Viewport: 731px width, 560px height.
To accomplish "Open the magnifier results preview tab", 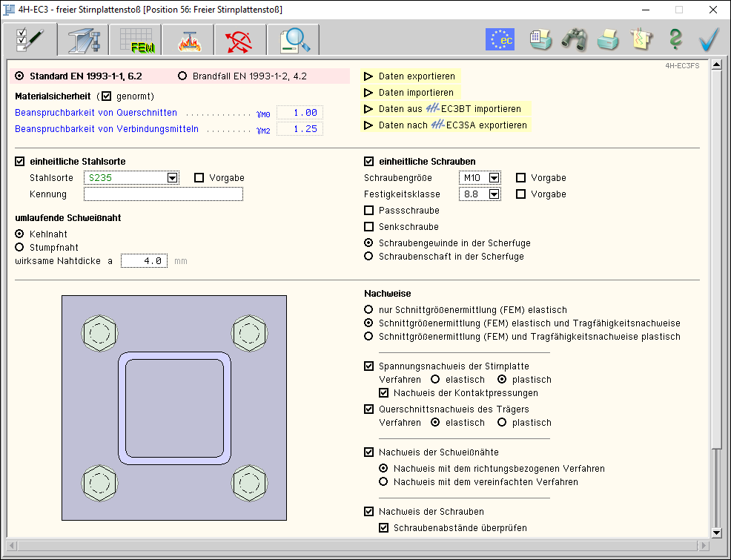I will click(294, 39).
